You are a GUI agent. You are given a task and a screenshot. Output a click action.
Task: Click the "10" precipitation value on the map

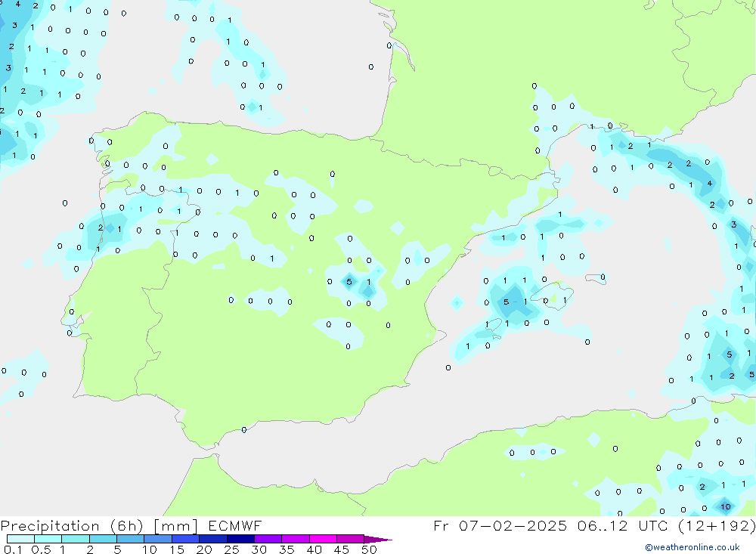(x=725, y=506)
